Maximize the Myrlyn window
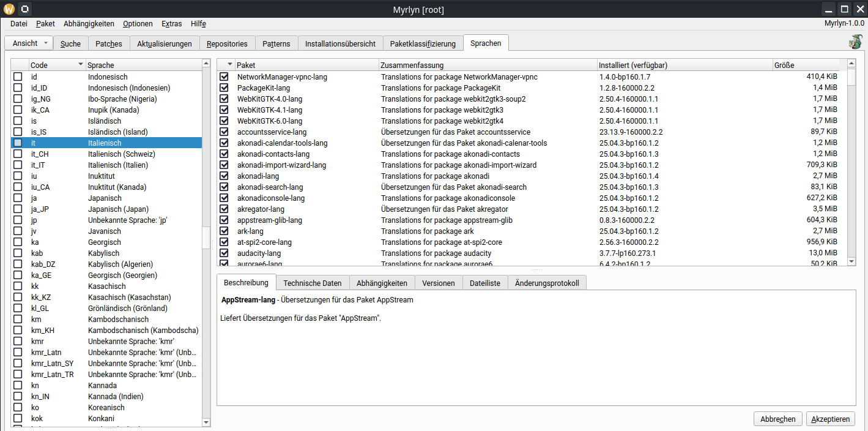Viewport: 868px width, 431px height. pyautogui.click(x=844, y=9)
